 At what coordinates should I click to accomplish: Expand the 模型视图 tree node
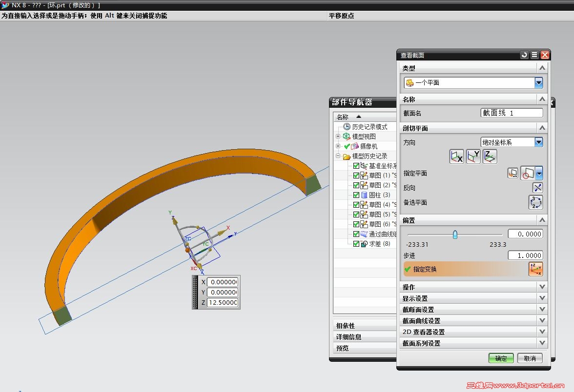pyautogui.click(x=338, y=136)
